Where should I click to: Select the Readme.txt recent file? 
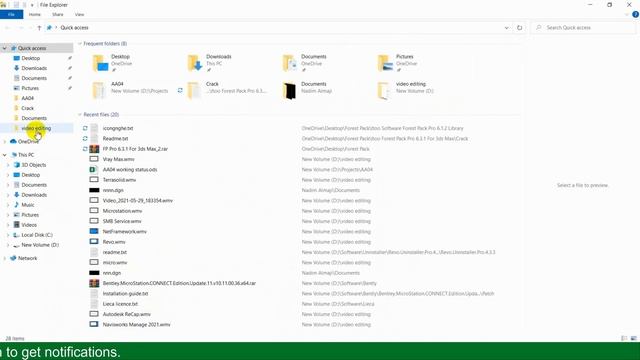pyautogui.click(x=116, y=139)
